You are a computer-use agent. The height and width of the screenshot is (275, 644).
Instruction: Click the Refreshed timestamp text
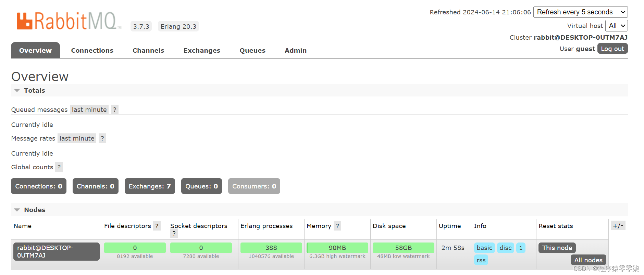click(480, 12)
